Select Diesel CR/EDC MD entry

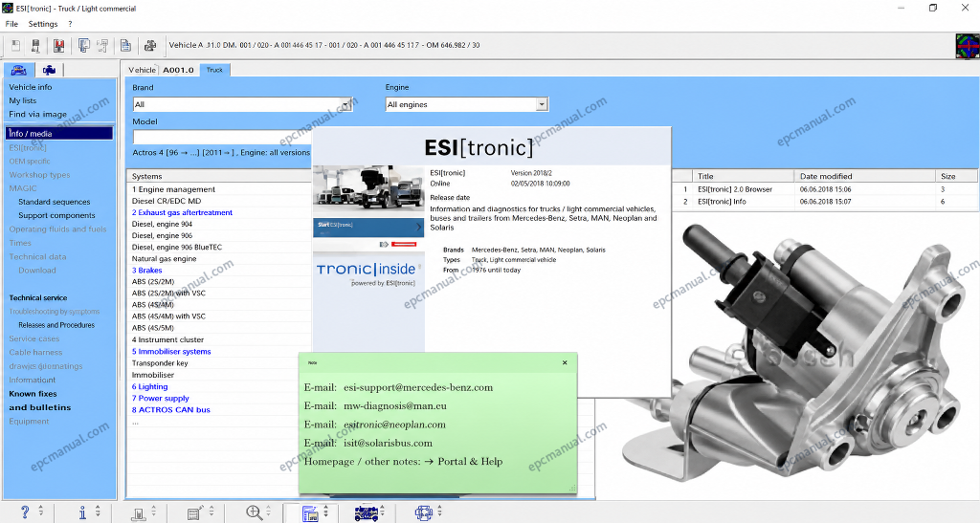point(167,201)
